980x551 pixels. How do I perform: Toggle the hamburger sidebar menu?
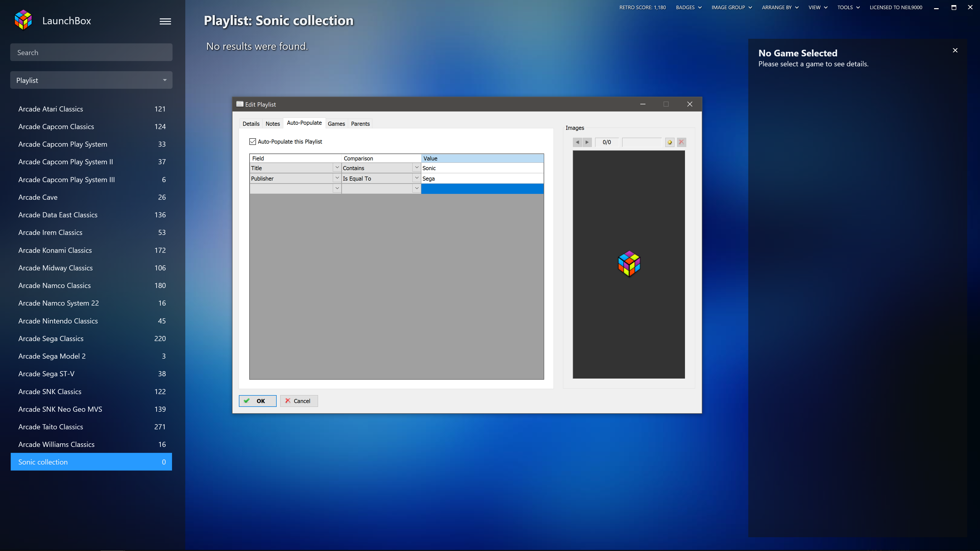tap(165, 21)
